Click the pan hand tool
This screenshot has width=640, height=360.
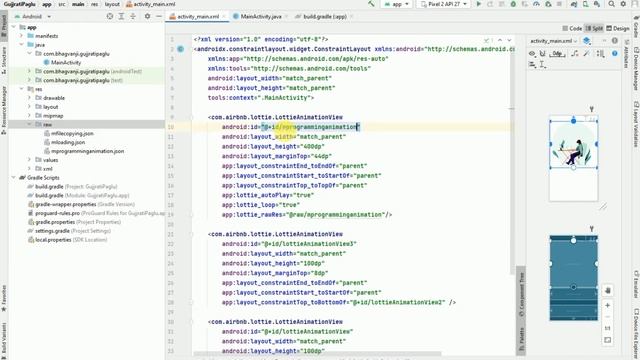[x=608, y=290]
